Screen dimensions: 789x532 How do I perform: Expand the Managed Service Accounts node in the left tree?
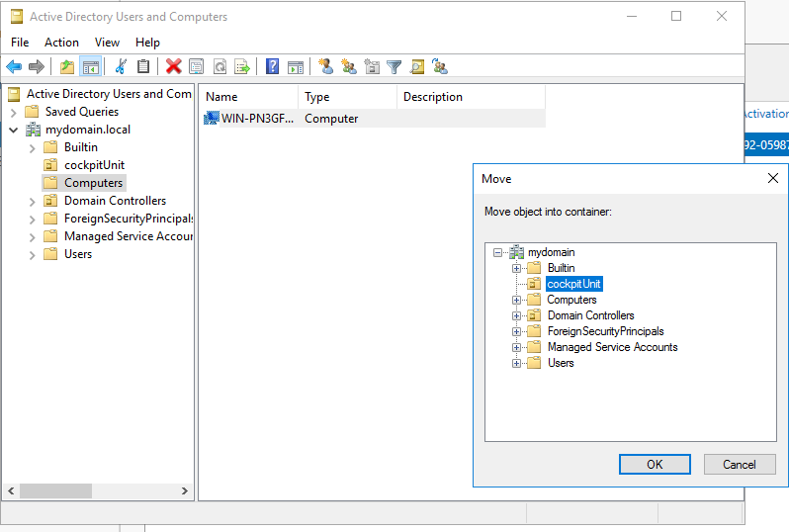click(x=33, y=237)
